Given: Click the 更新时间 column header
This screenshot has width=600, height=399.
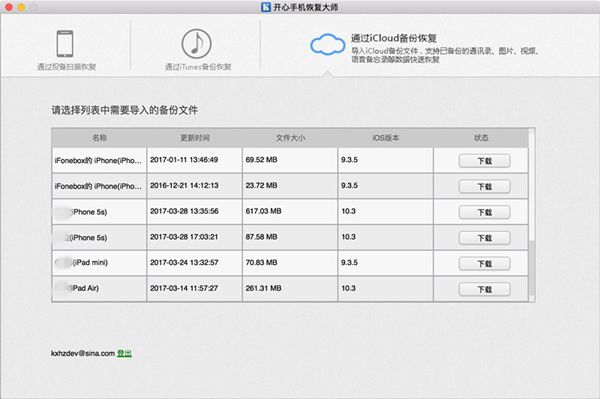Looking at the screenshot, I should point(195,138).
